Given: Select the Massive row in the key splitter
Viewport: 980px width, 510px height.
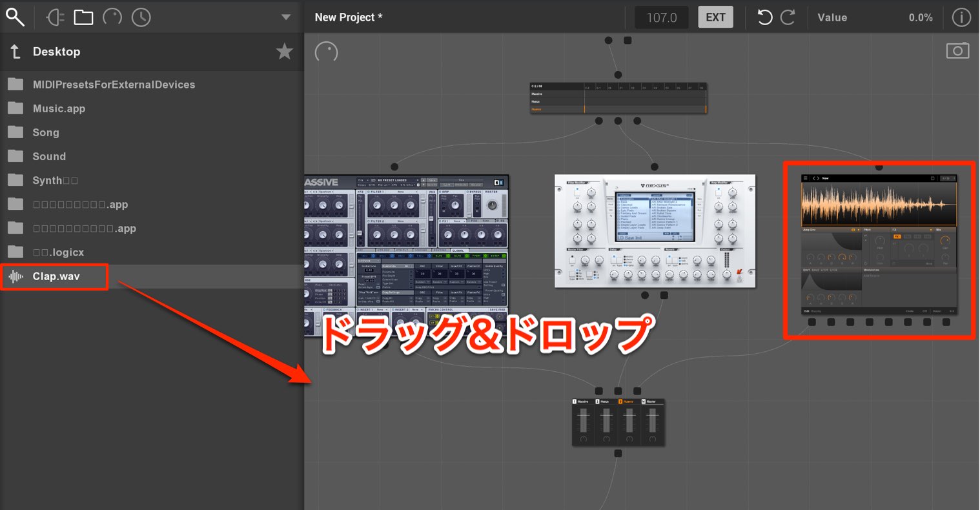Looking at the screenshot, I should point(618,94).
